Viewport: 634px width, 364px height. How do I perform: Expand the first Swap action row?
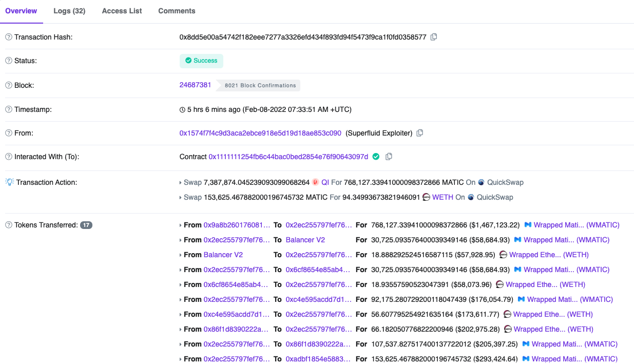click(x=180, y=182)
